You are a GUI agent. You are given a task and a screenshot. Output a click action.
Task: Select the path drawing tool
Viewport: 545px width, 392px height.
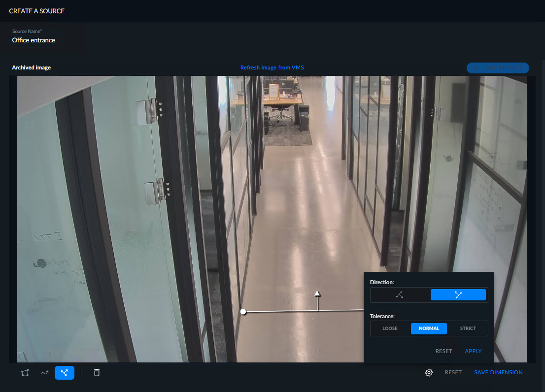click(44, 373)
